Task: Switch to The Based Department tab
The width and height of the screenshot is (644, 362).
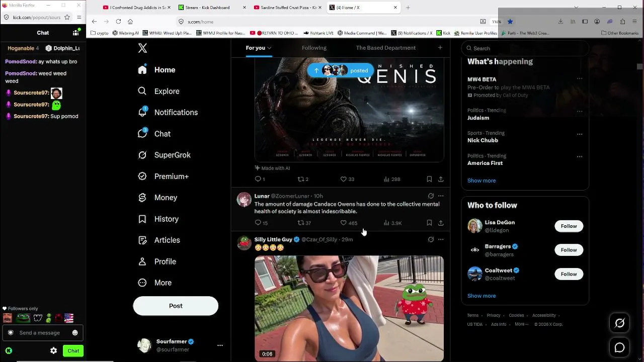Action: tap(386, 48)
